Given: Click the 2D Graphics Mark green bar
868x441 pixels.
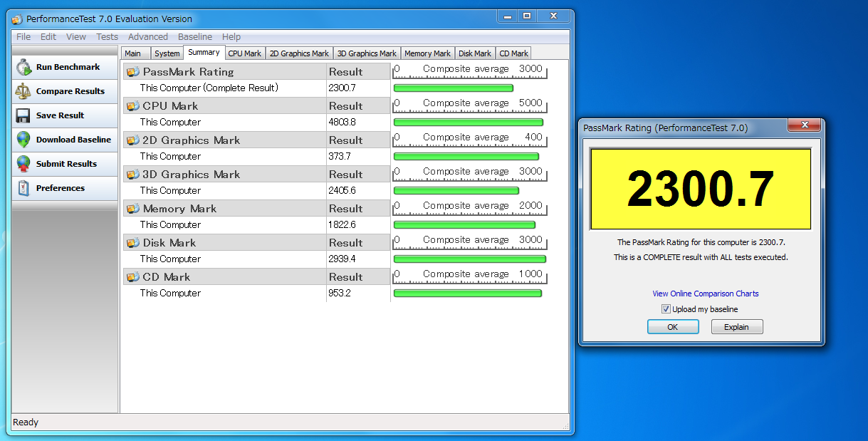Looking at the screenshot, I should (x=466, y=157).
